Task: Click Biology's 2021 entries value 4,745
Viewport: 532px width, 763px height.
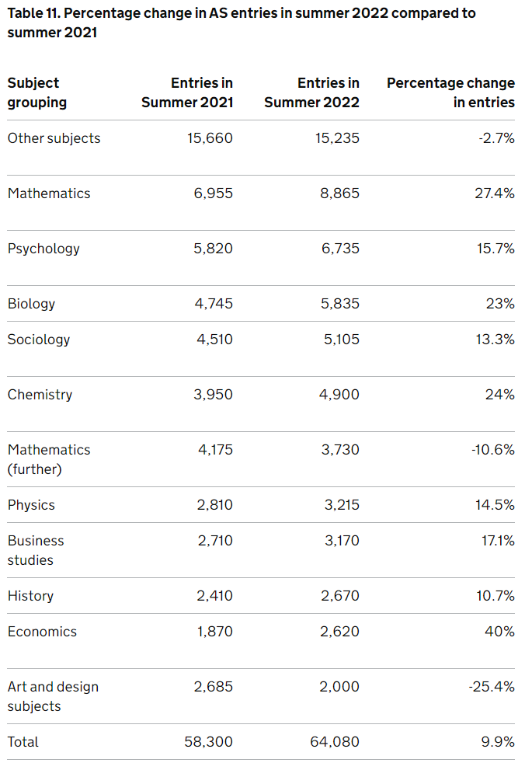Action: point(214,304)
